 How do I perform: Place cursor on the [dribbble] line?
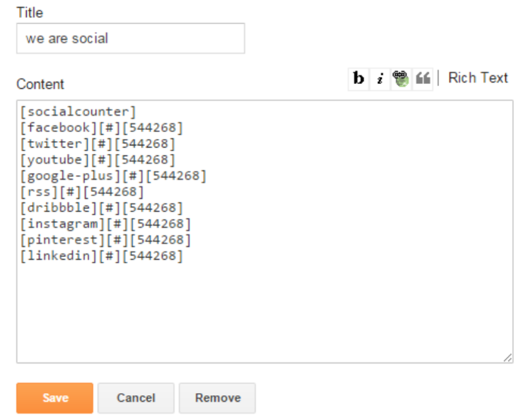[x=102, y=208]
